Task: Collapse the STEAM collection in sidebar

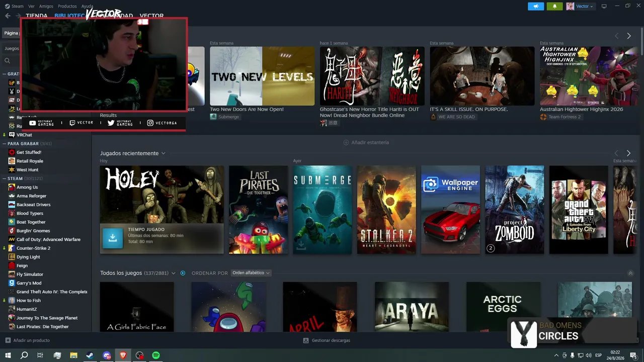Action: pos(4,178)
